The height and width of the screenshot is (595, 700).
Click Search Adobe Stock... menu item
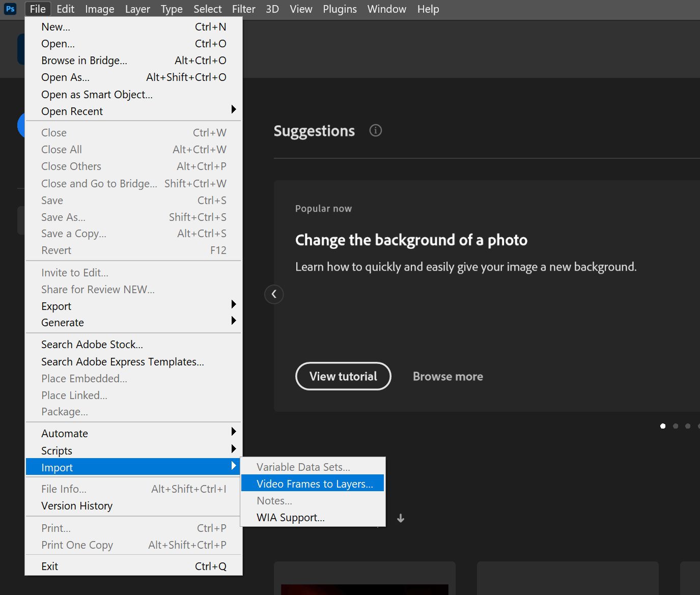(133, 344)
